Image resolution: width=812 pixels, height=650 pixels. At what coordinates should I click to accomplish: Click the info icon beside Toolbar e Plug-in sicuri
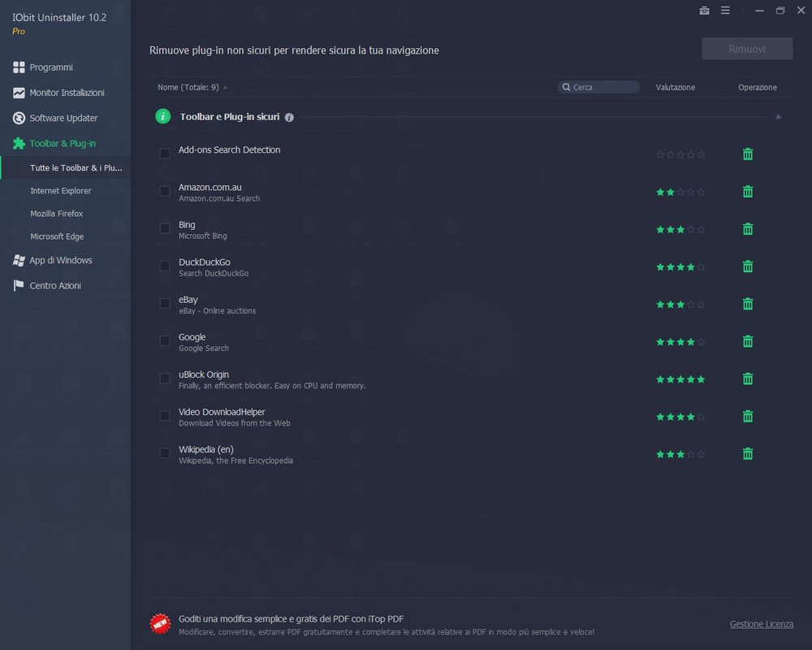[289, 118]
